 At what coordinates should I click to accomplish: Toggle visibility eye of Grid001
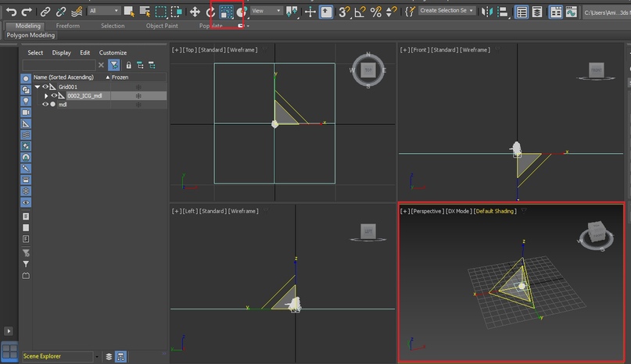pos(45,87)
